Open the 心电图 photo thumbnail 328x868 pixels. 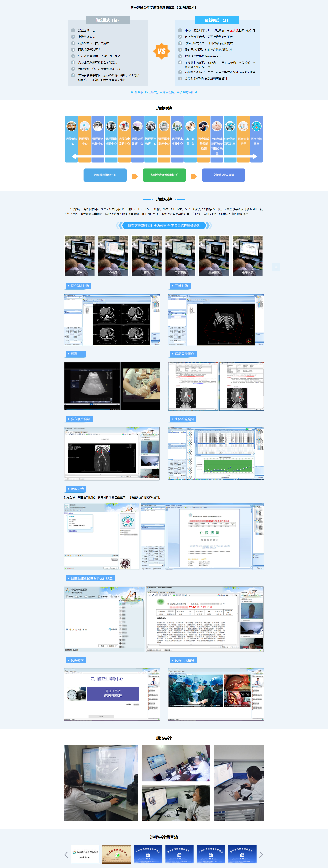(x=113, y=255)
